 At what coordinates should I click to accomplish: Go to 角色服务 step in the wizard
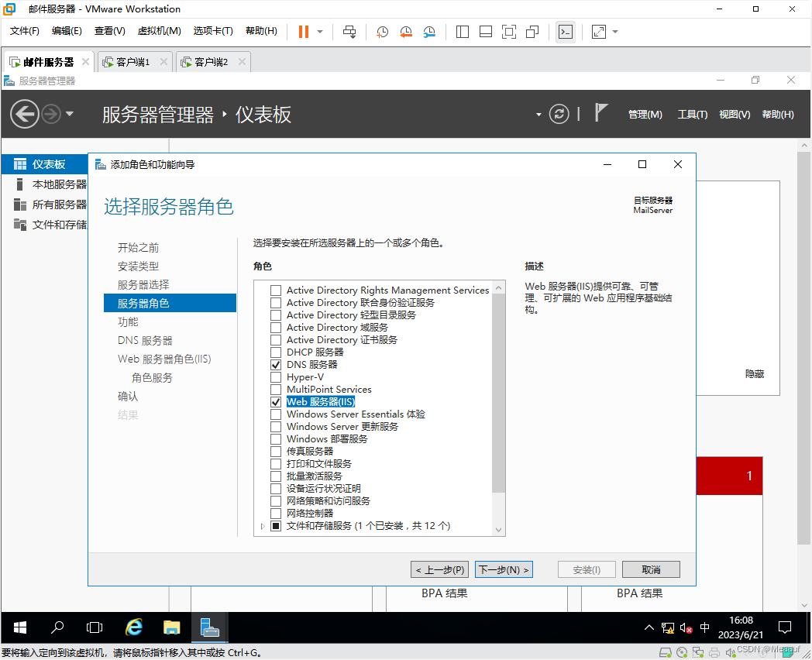[x=152, y=378]
